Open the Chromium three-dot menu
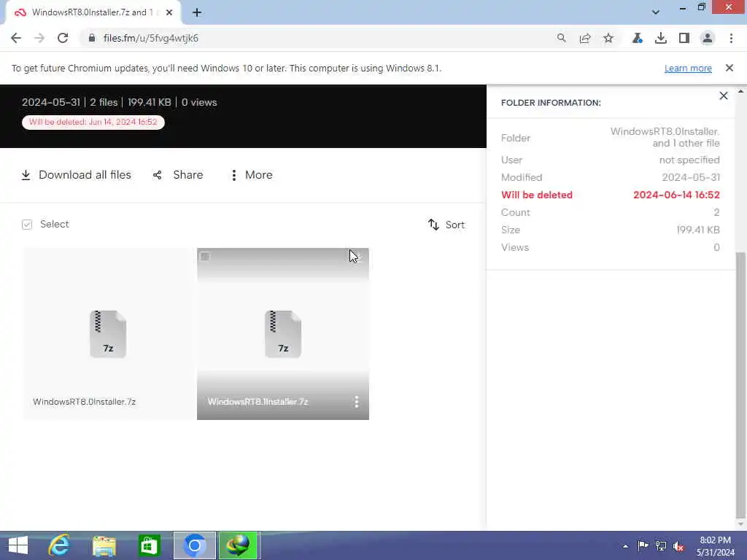This screenshot has height=560, width=747. (731, 38)
